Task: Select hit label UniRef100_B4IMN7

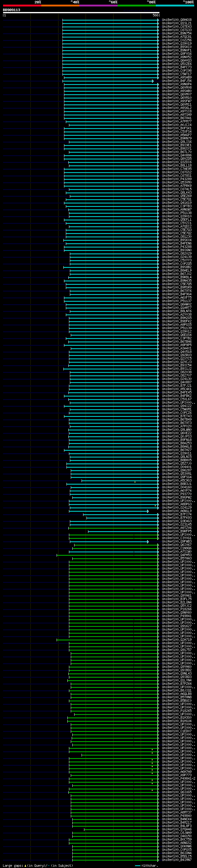Action: [x=177, y=860]
